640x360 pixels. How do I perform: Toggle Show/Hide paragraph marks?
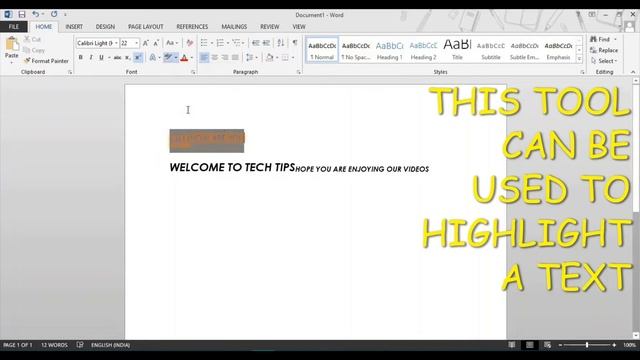coord(295,43)
